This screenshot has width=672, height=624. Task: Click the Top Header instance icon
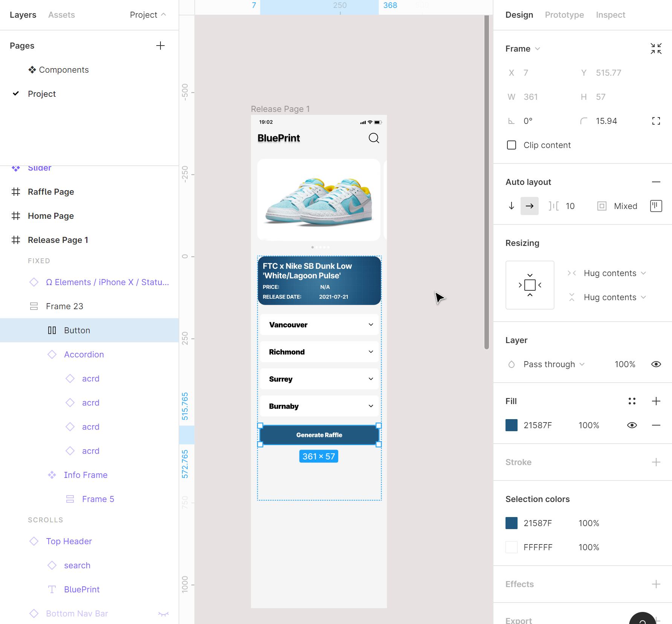(x=34, y=541)
